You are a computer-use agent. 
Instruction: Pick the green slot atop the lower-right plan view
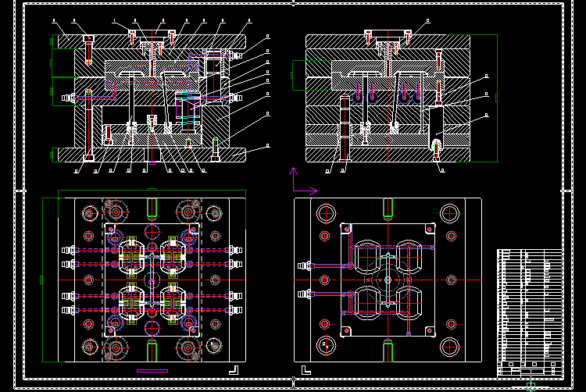coord(388,208)
